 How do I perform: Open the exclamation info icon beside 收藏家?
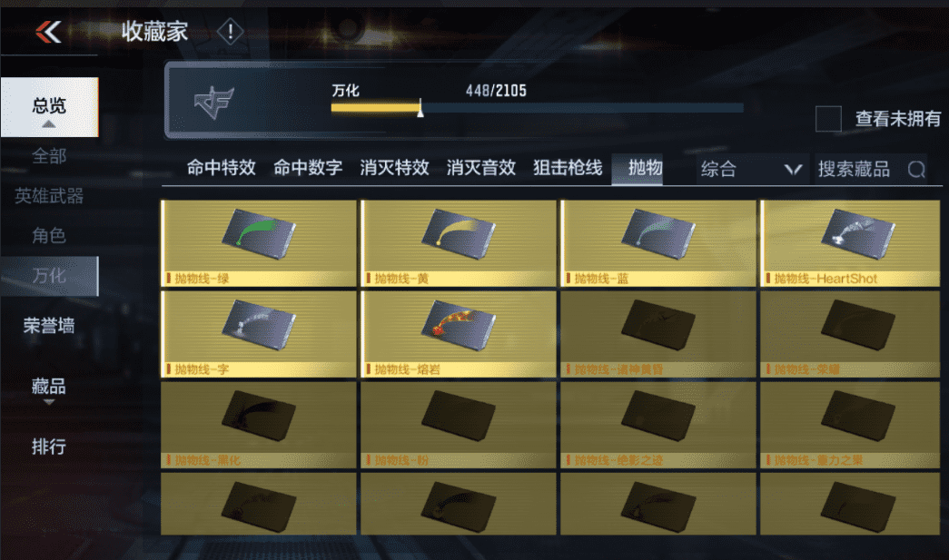230,31
